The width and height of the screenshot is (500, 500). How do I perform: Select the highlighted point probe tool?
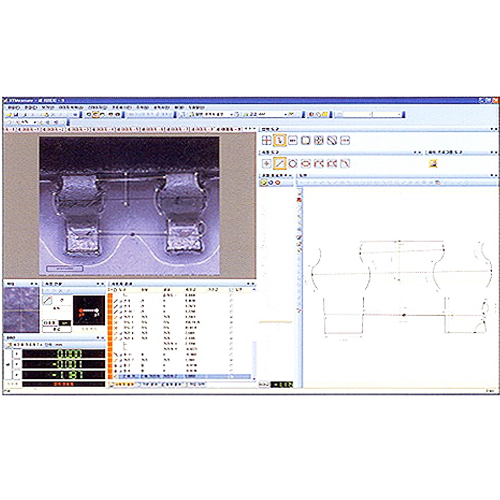point(279,141)
